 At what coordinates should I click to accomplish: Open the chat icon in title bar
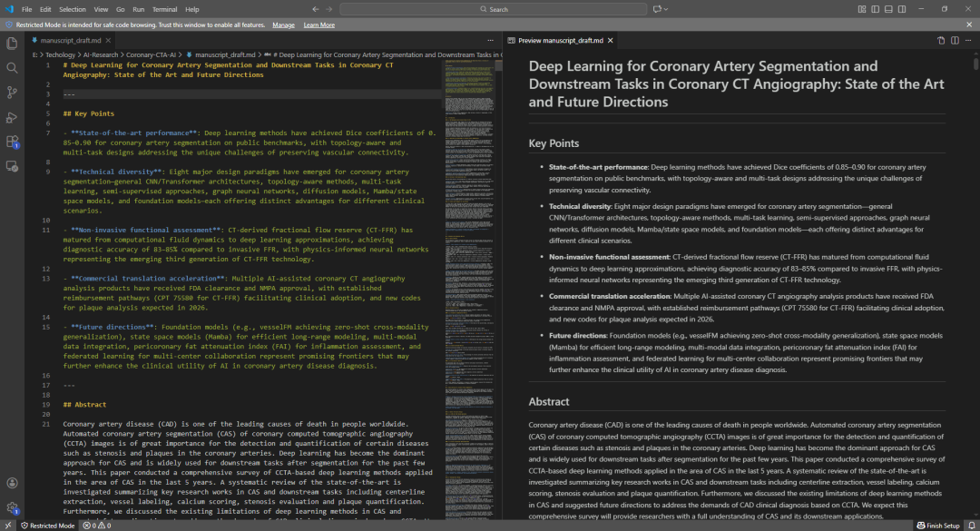pos(657,9)
